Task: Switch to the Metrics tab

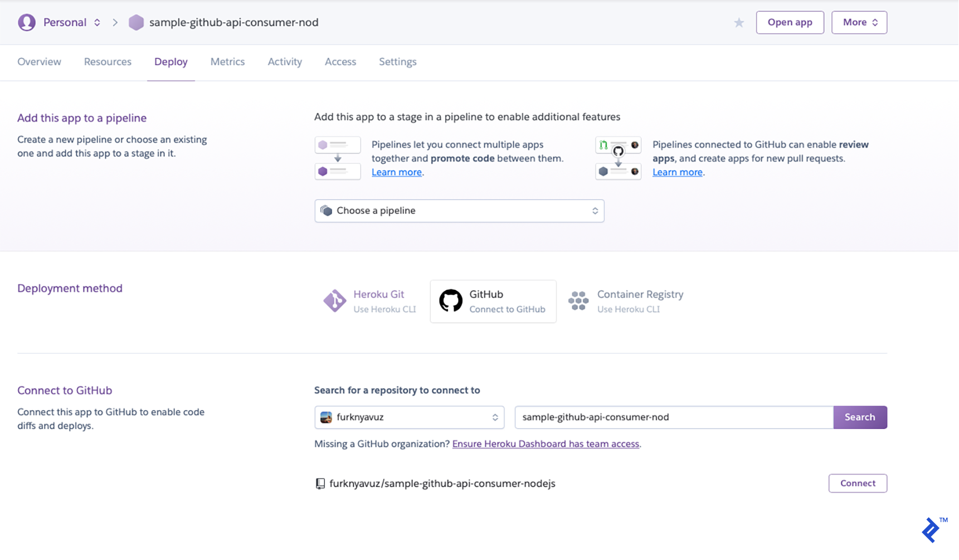Action: [x=227, y=62]
